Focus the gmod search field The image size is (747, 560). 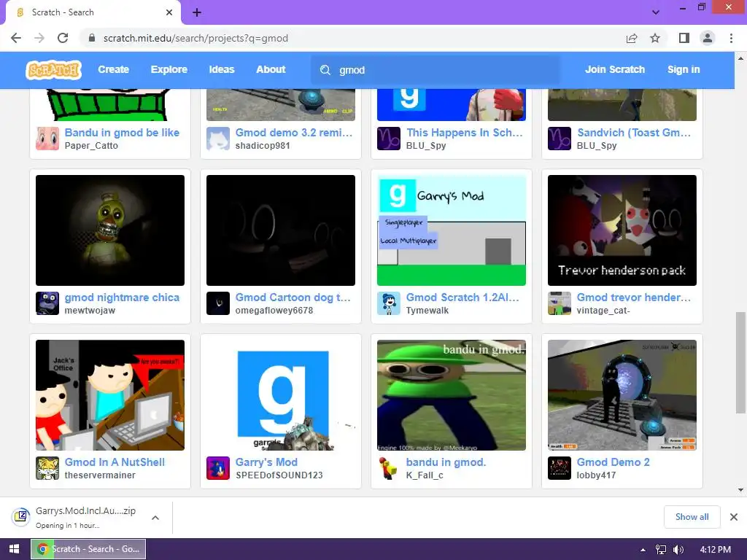tap(436, 70)
